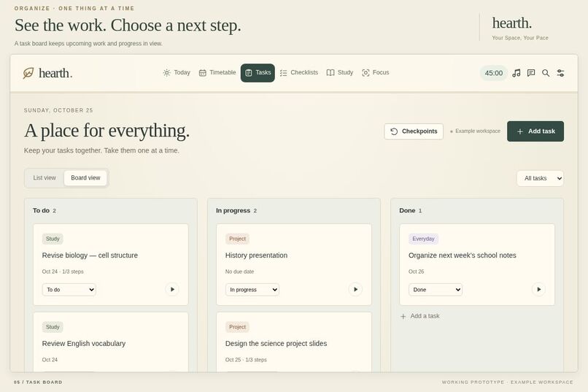
Task: Click Project tag on History presentation card
Action: (237, 239)
